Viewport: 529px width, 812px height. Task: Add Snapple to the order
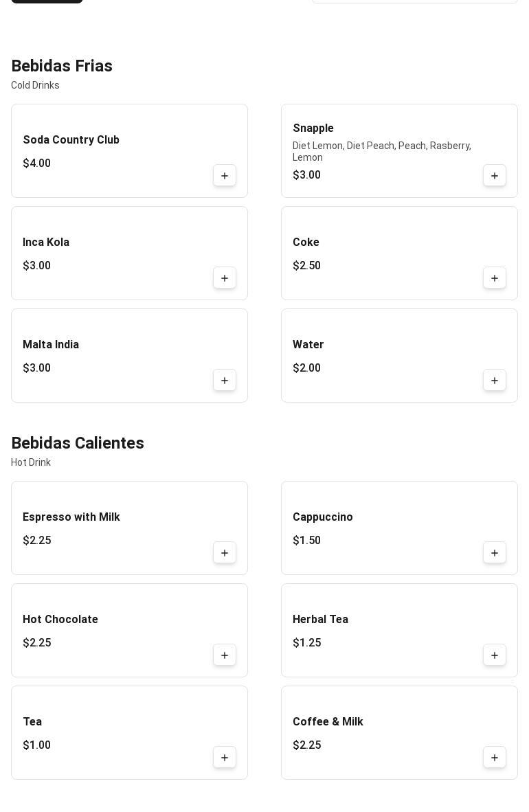click(x=495, y=176)
